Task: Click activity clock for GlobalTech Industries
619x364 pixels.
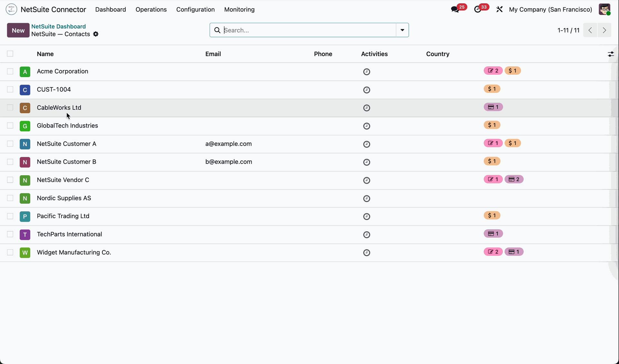Action: point(367,126)
